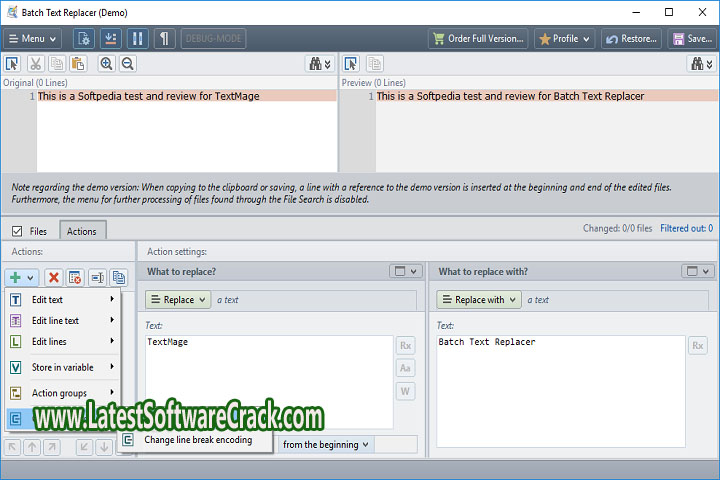720x480 pixels.
Task: Click the Filtered out: 0 link
Action: [686, 229]
